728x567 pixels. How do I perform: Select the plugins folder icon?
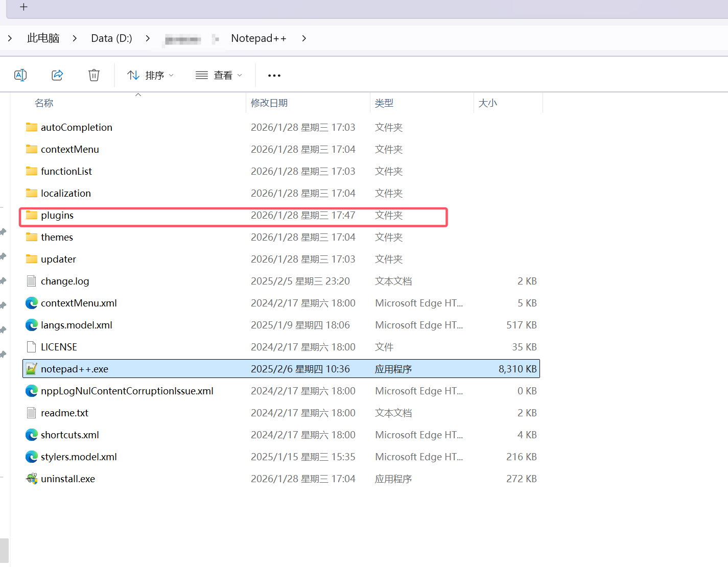coord(32,215)
